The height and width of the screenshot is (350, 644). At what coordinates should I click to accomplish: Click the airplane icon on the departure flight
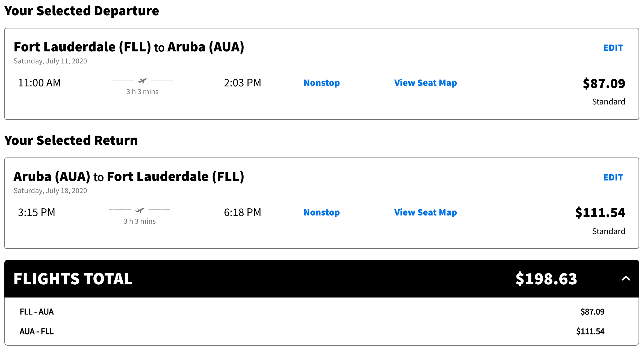(142, 81)
